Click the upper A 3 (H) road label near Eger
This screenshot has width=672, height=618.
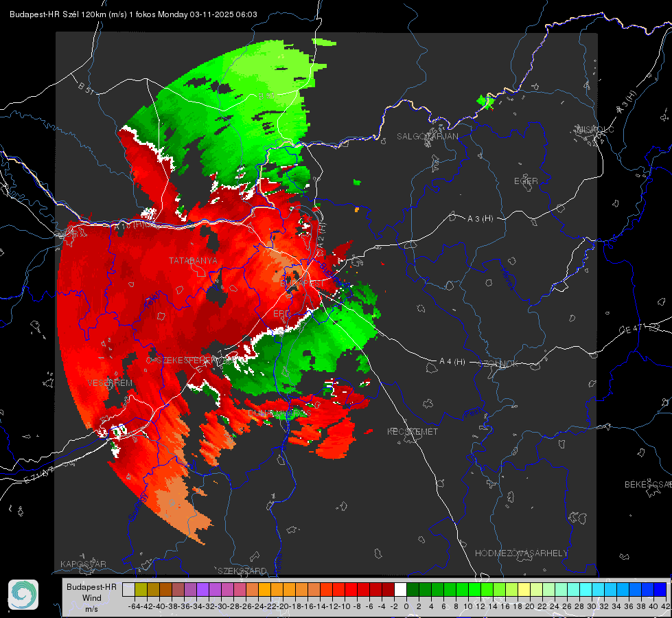[480, 219]
